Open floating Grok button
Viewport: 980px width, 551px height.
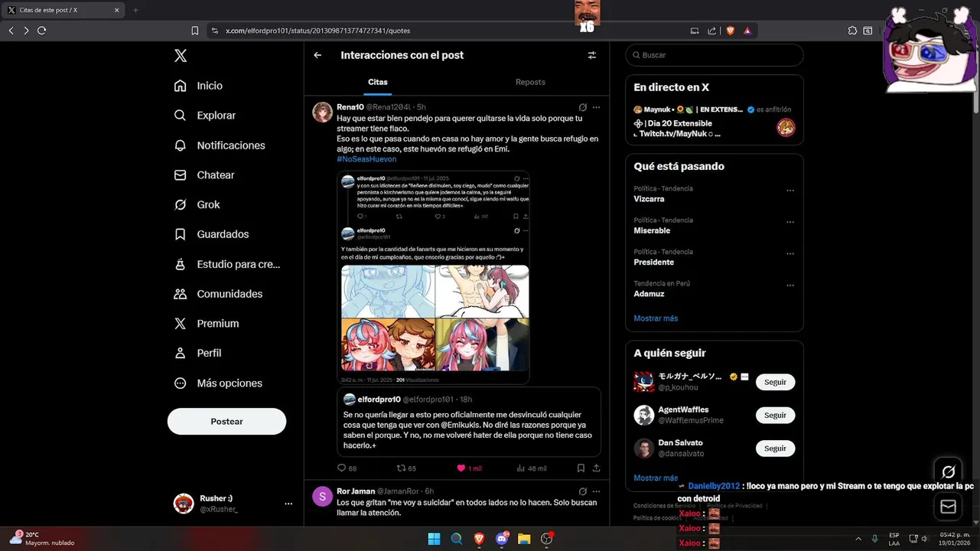tap(948, 471)
